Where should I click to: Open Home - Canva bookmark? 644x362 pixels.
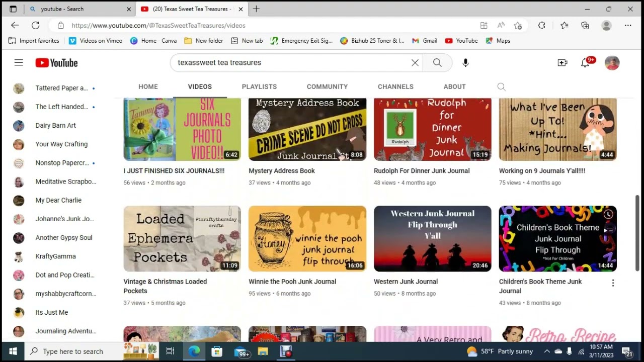[x=153, y=41]
